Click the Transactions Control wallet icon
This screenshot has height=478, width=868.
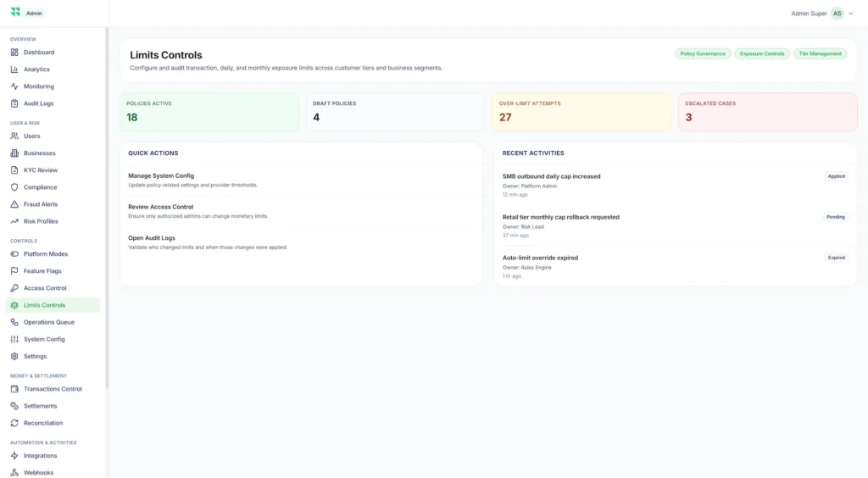pyautogui.click(x=14, y=389)
